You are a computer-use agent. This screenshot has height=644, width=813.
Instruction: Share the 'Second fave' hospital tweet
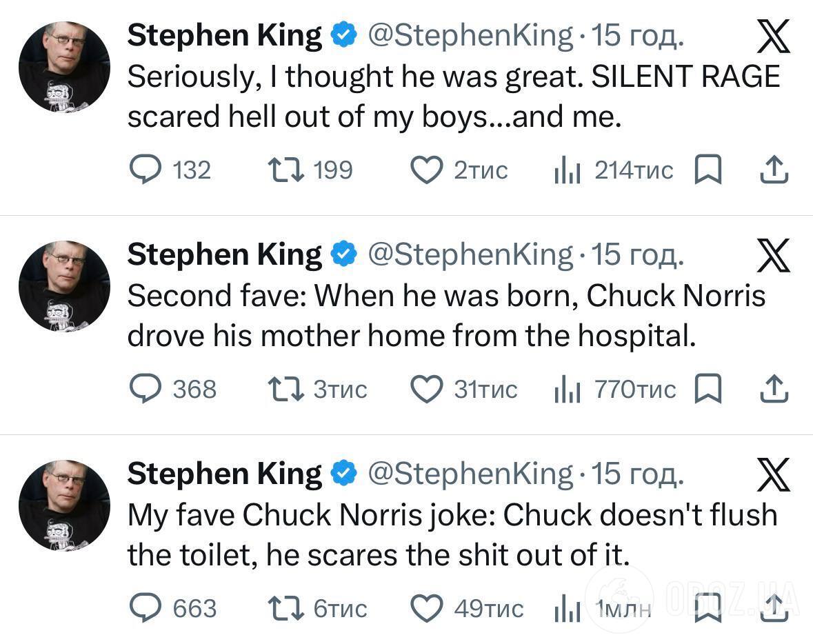(x=773, y=390)
